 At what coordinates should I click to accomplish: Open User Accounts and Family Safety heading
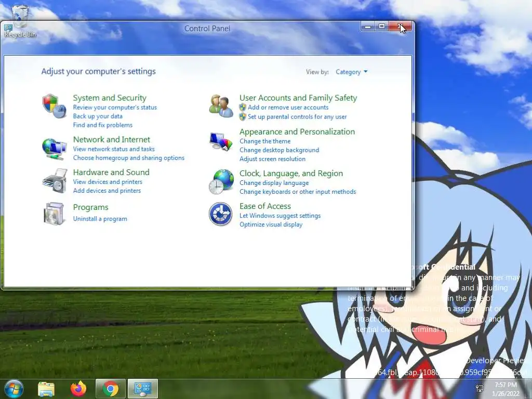(x=298, y=98)
